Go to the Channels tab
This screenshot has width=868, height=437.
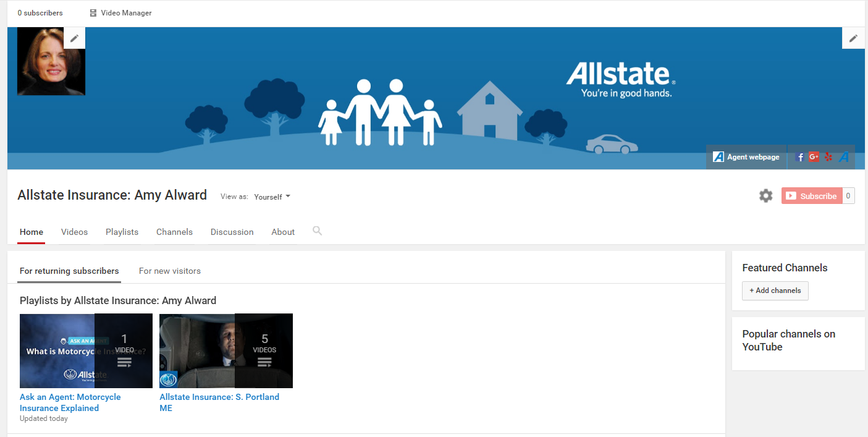175,232
